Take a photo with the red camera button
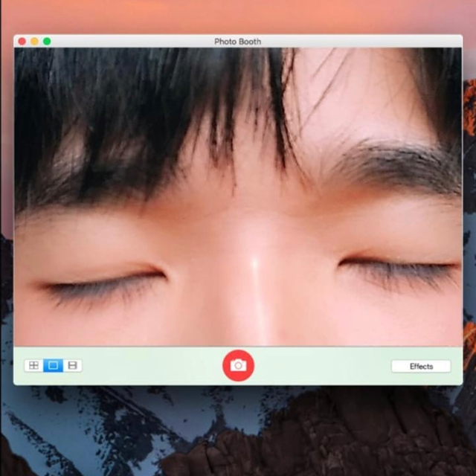Image resolution: width=476 pixels, height=476 pixels. (x=238, y=365)
